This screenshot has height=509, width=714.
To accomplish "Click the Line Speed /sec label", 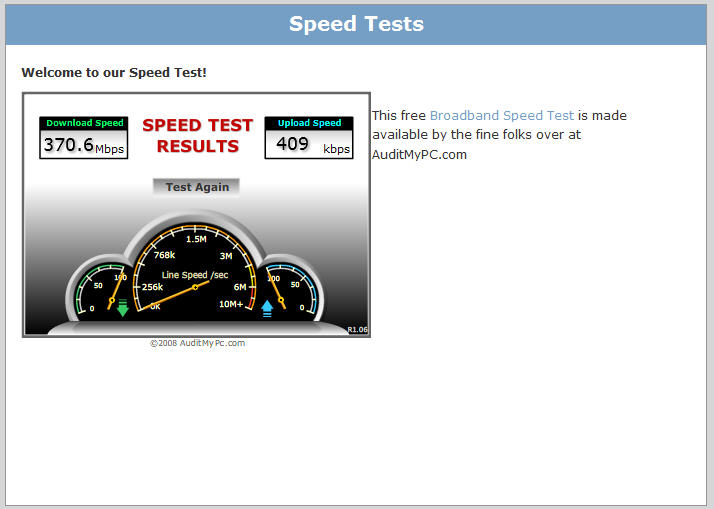I will click(x=195, y=275).
